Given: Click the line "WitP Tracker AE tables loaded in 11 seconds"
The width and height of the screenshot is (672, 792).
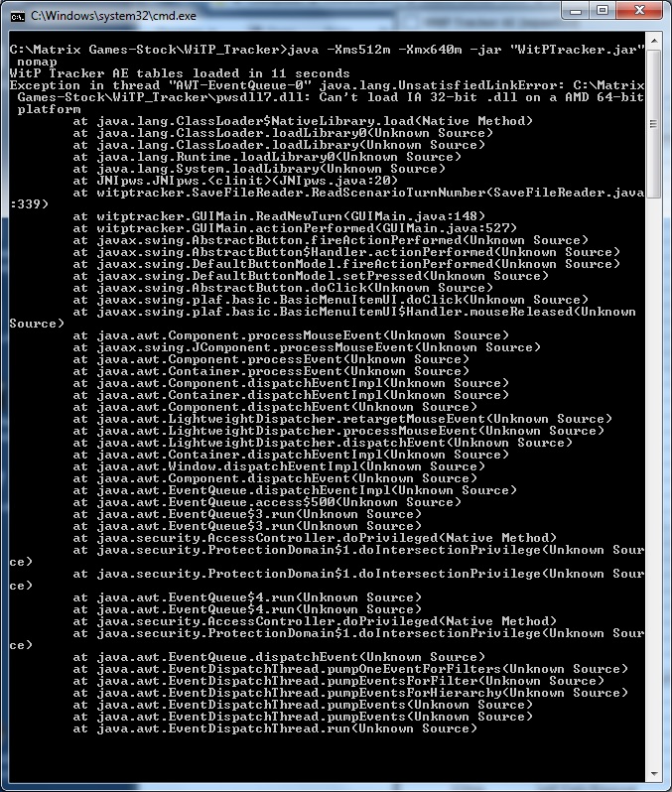Looking at the screenshot, I should (180, 73).
